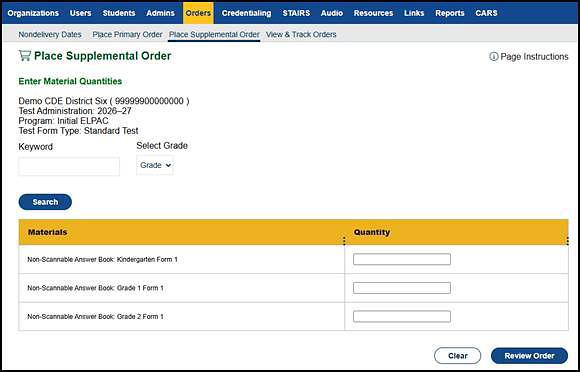
Task: Open the Students menu
Action: coord(119,13)
